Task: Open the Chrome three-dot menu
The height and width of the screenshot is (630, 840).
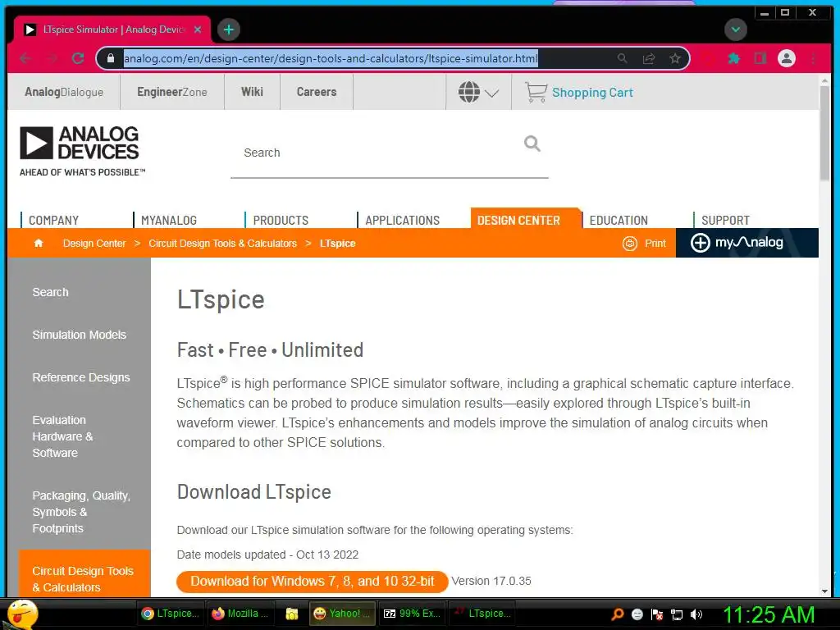Action: click(813, 58)
